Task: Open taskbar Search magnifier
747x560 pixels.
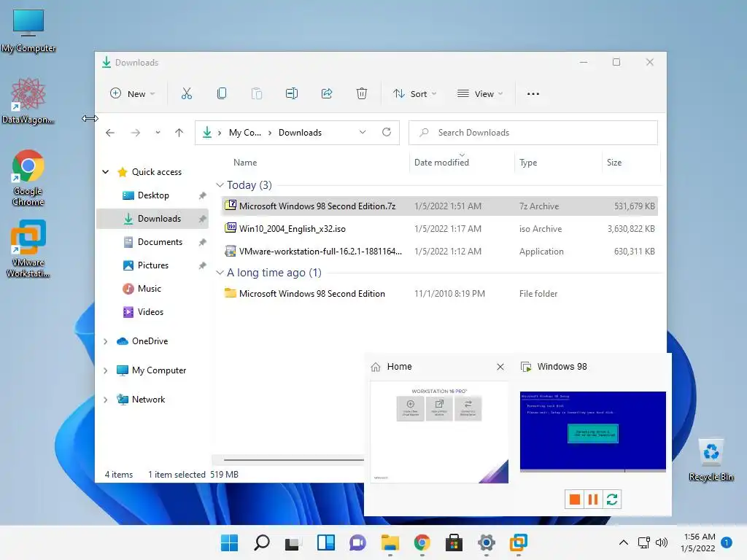Action: click(262, 542)
